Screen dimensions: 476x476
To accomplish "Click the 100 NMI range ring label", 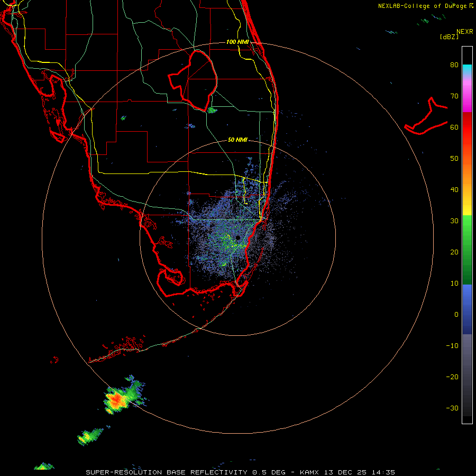I will [x=237, y=42].
